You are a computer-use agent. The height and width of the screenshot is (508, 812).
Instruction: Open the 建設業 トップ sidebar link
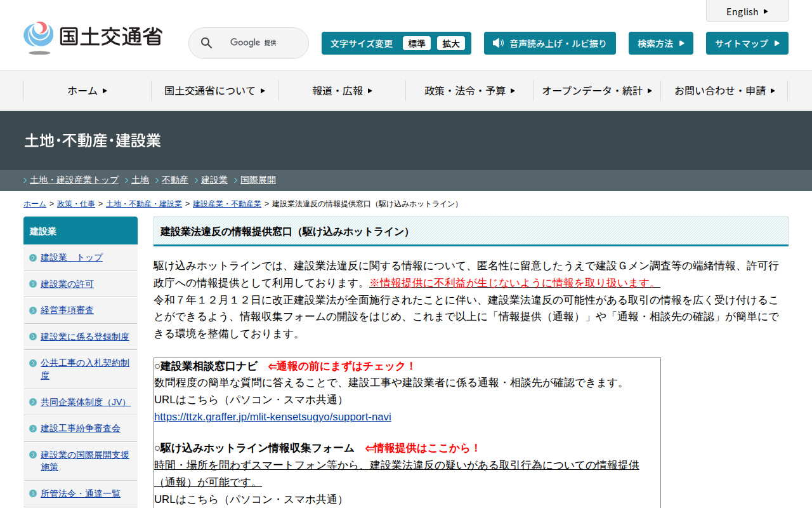click(x=72, y=258)
